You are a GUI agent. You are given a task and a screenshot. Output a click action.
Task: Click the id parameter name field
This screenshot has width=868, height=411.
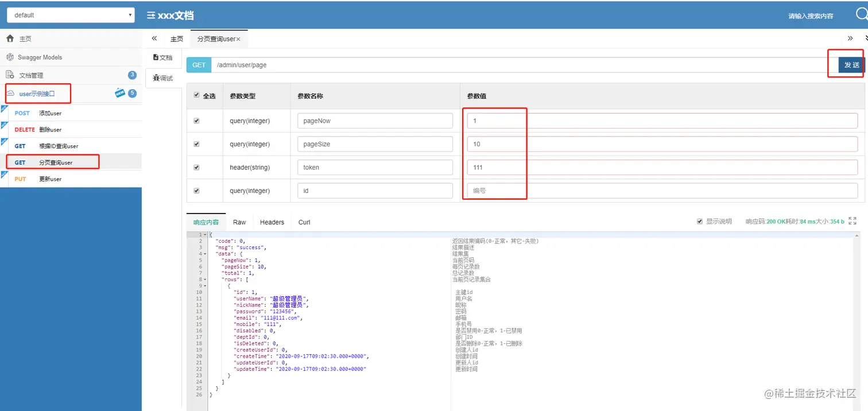click(375, 191)
